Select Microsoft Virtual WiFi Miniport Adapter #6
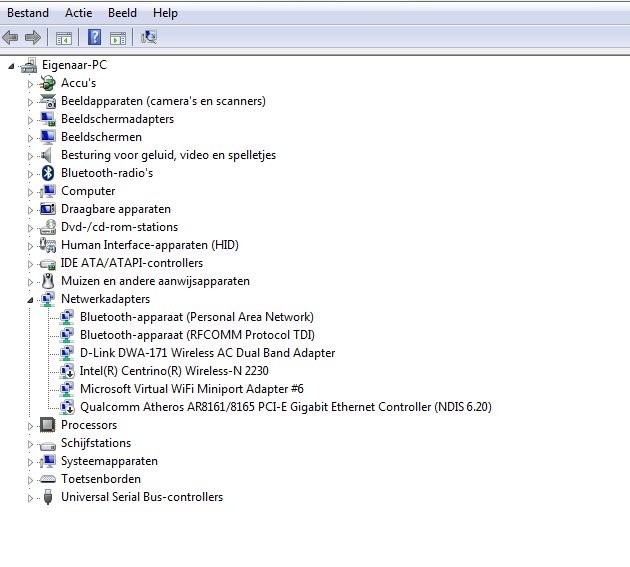The height and width of the screenshot is (567, 630). [x=192, y=389]
